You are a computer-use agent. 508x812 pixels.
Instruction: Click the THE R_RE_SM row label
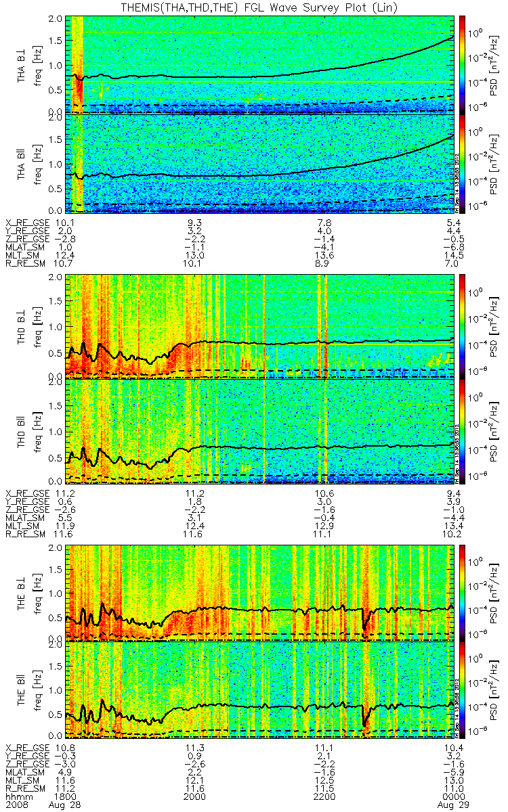pyautogui.click(x=24, y=789)
